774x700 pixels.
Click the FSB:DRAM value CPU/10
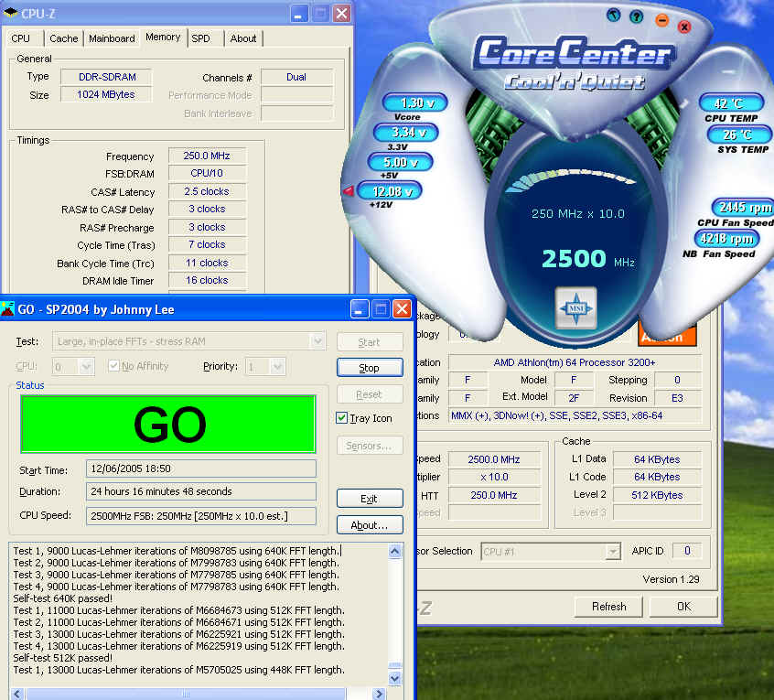tap(208, 173)
